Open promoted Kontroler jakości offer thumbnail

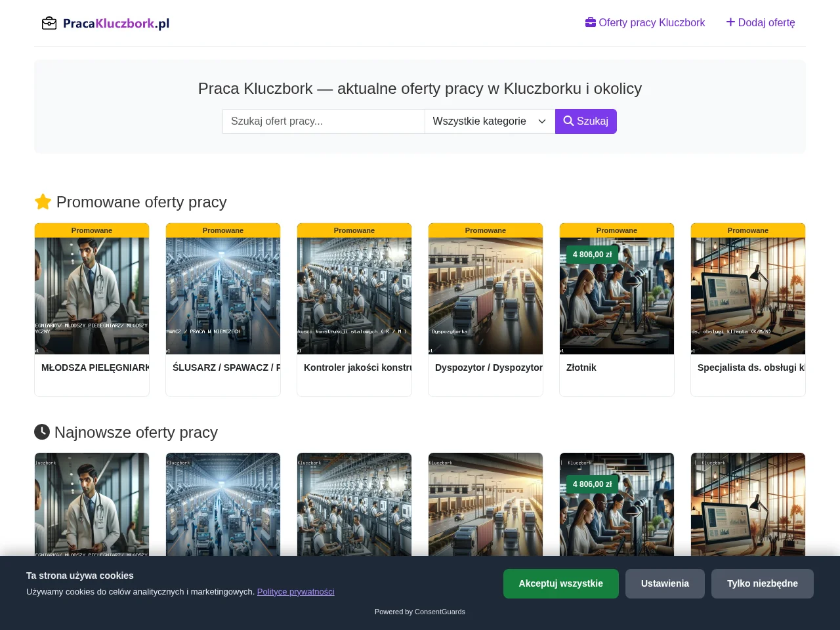pyautogui.click(x=354, y=296)
